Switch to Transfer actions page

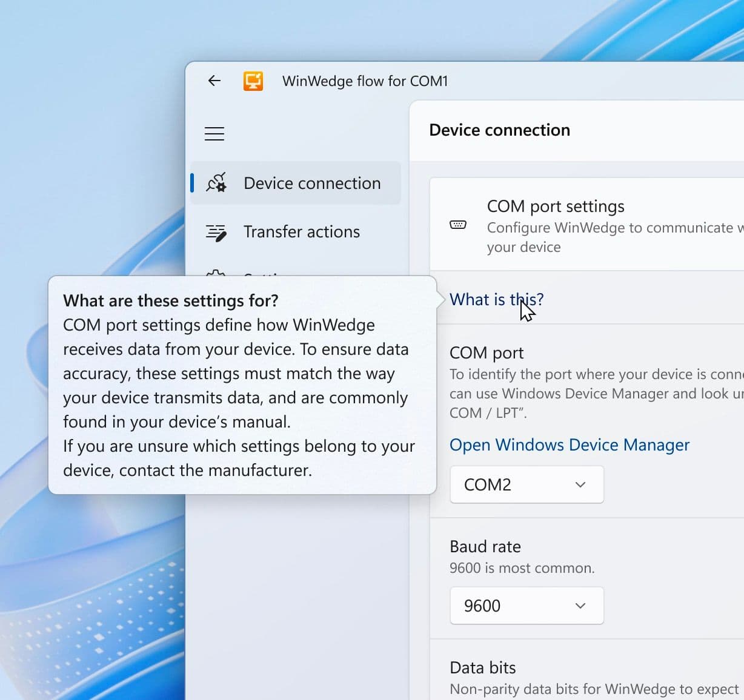[301, 232]
